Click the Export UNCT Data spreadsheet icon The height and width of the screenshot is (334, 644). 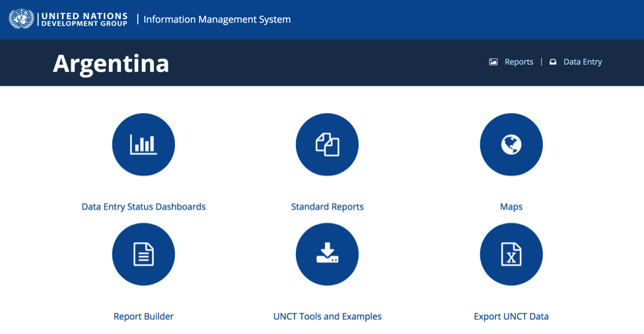pyautogui.click(x=511, y=254)
